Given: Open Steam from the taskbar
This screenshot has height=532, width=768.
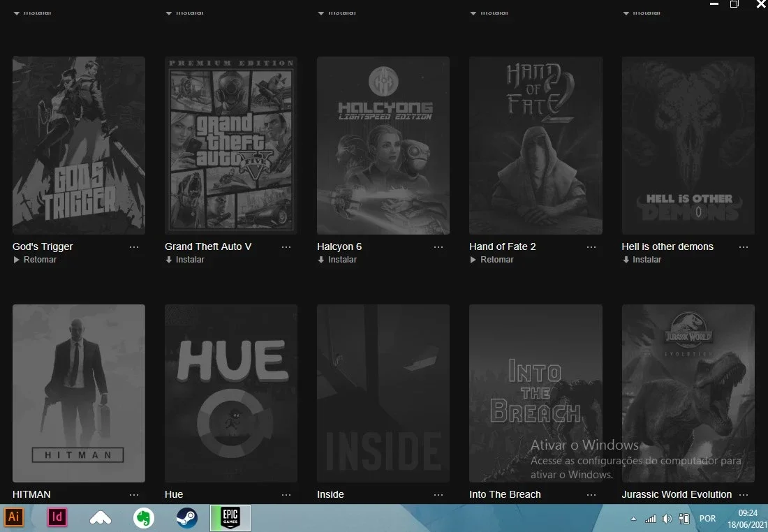Looking at the screenshot, I should click(187, 518).
